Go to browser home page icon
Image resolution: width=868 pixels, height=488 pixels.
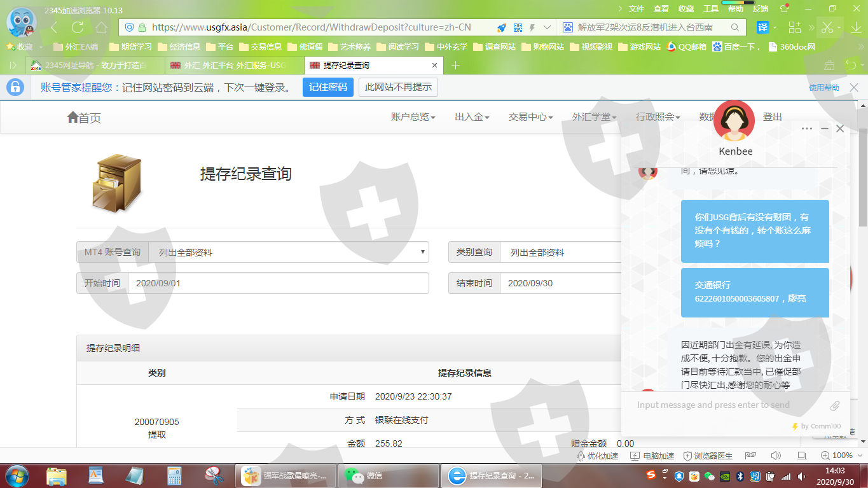101,27
